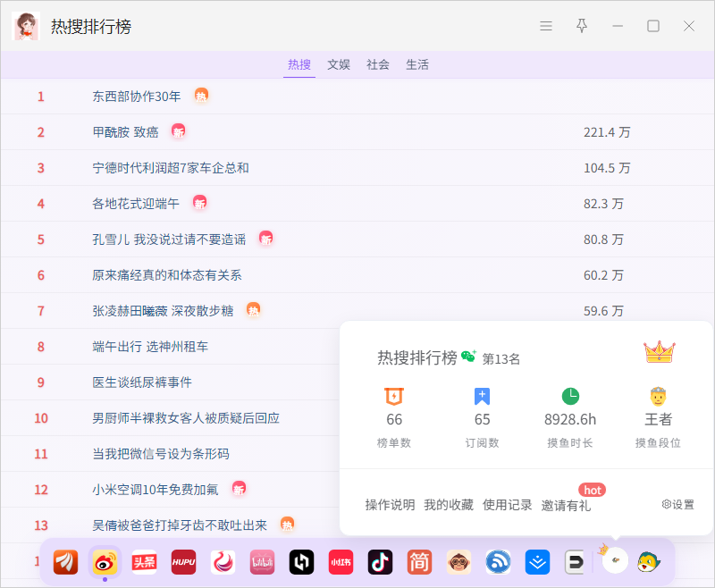The height and width of the screenshot is (588, 715).
Task: Click the 热 badge beside 东西部协作30年
Action: (x=201, y=96)
